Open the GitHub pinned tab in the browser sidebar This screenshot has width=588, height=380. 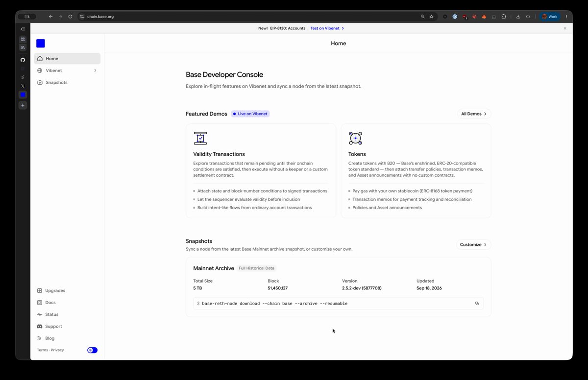(x=23, y=60)
